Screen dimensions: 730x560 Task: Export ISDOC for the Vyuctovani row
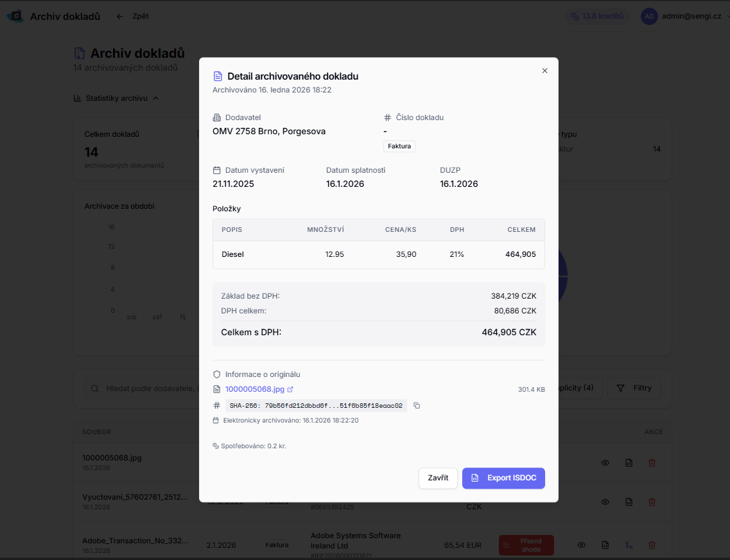click(629, 502)
